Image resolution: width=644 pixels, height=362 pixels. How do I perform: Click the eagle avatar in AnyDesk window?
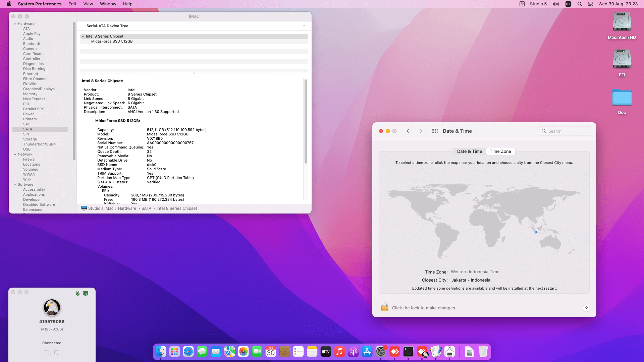click(x=52, y=307)
